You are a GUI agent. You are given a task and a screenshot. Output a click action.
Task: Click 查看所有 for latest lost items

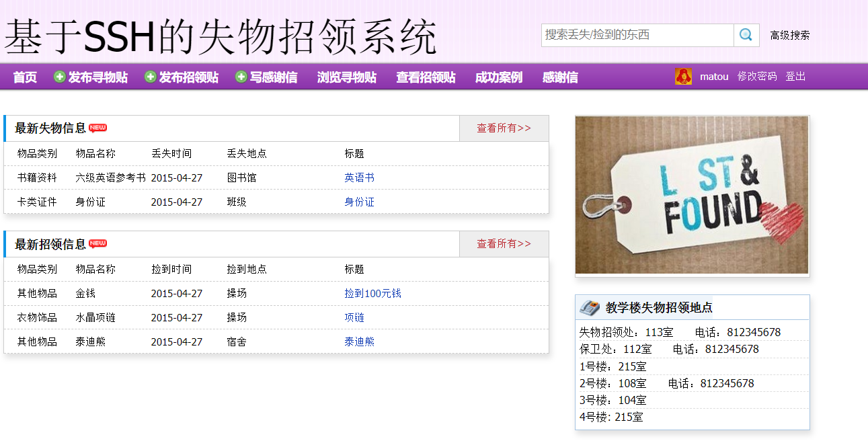pos(504,128)
